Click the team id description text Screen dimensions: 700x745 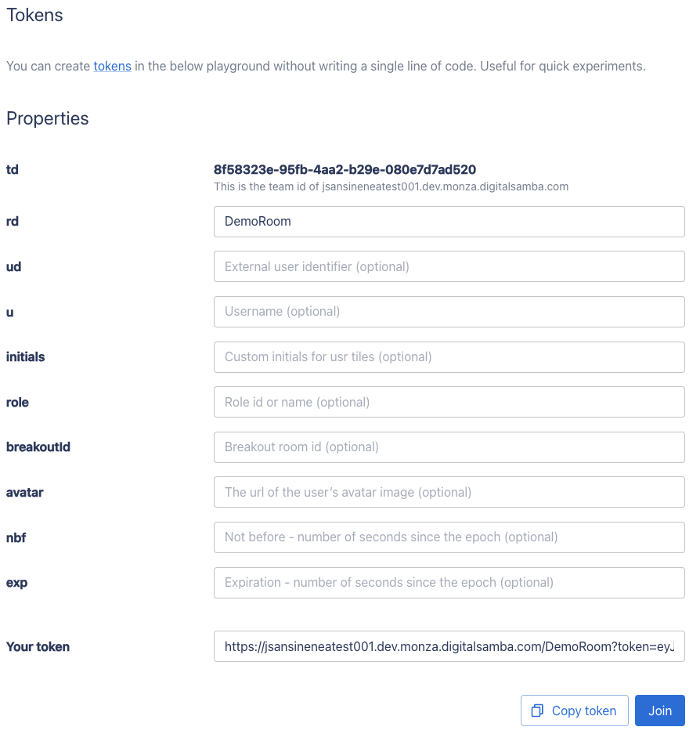click(x=391, y=187)
